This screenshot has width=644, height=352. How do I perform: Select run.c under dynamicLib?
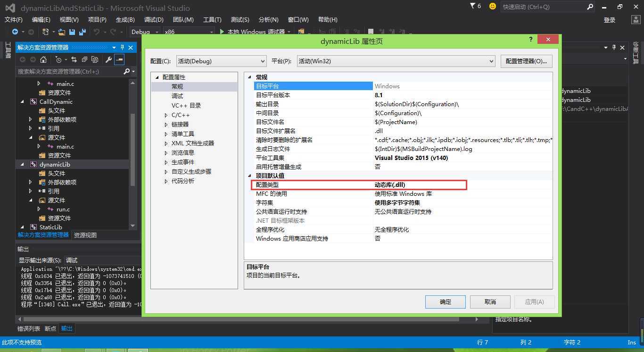(63, 209)
